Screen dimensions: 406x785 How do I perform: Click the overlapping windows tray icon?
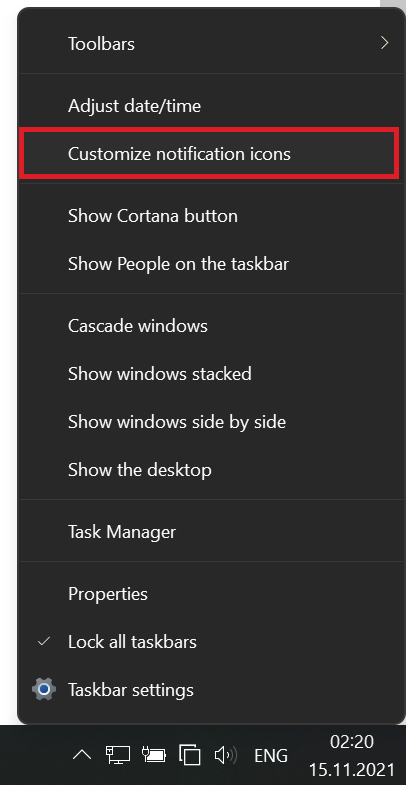pyautogui.click(x=190, y=754)
